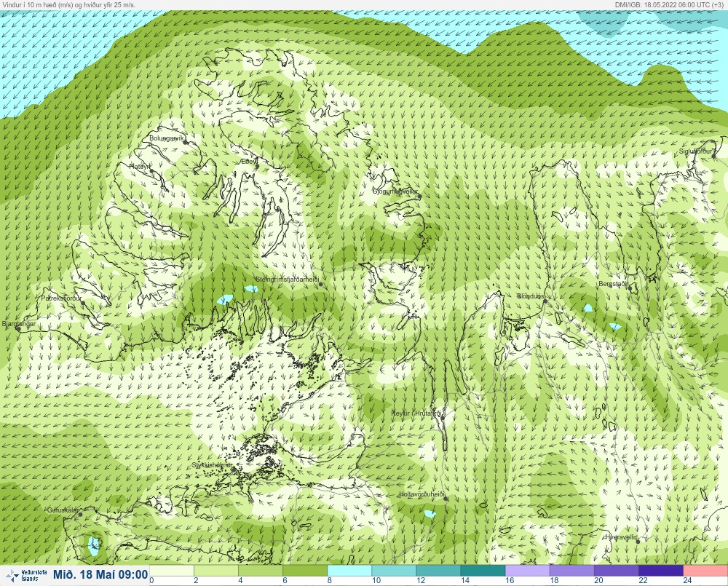728x586 pixels.
Task: Click the Holtavörðuheiði station label
Action: (x=422, y=494)
